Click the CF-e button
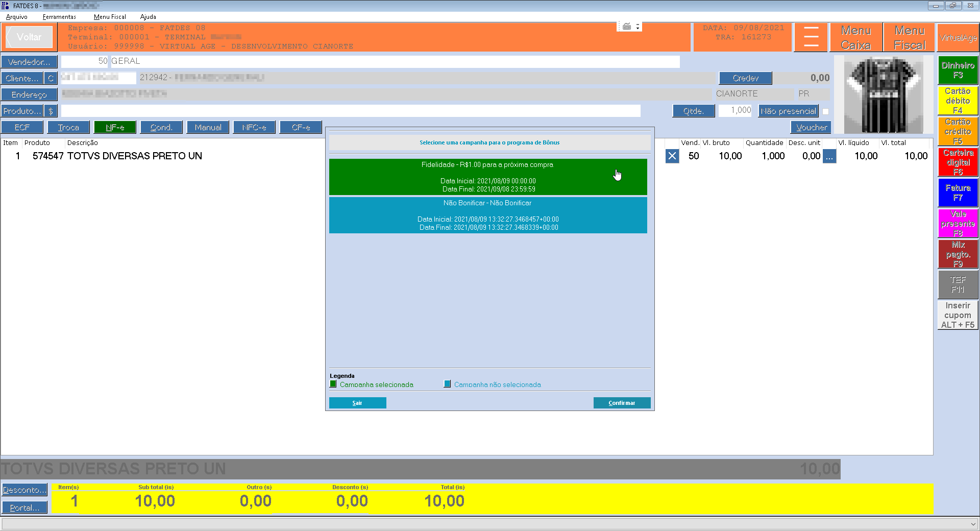This screenshot has width=980, height=531. tap(301, 127)
